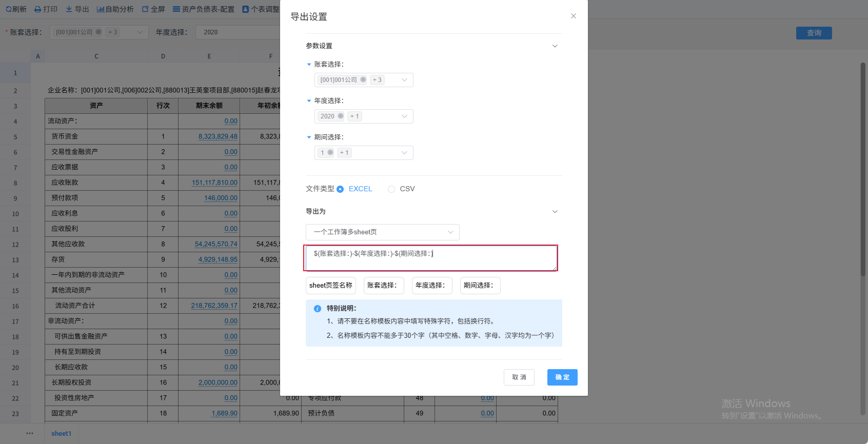Open 资产负债表-配置 menu item
The image size is (868, 444).
(x=204, y=9)
